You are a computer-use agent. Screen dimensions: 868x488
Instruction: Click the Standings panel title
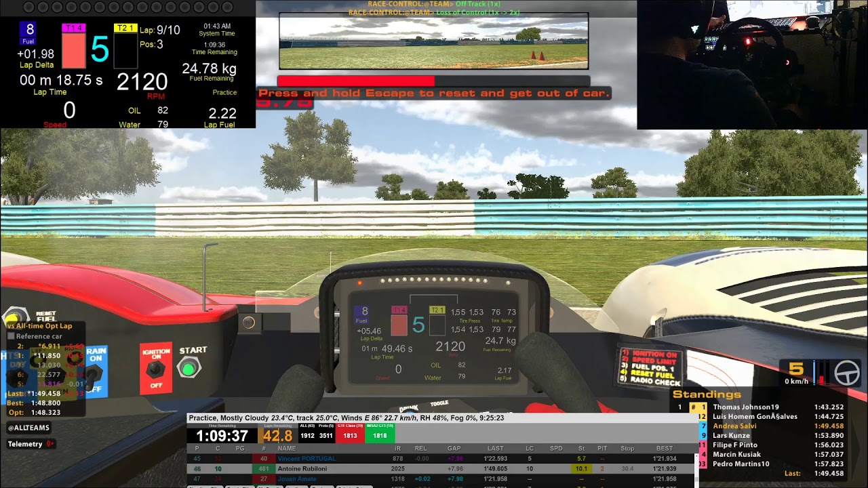click(707, 394)
